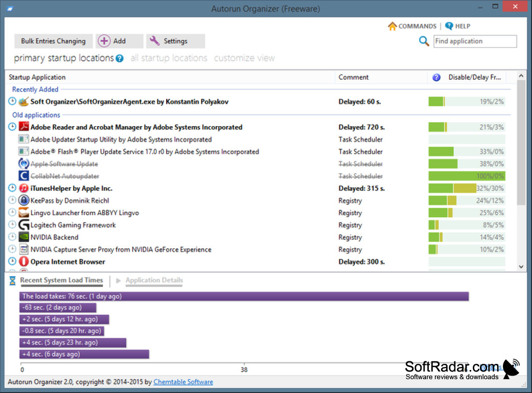Click the 'Old applications' group header
Screen dimensions: 532x393
(36, 115)
